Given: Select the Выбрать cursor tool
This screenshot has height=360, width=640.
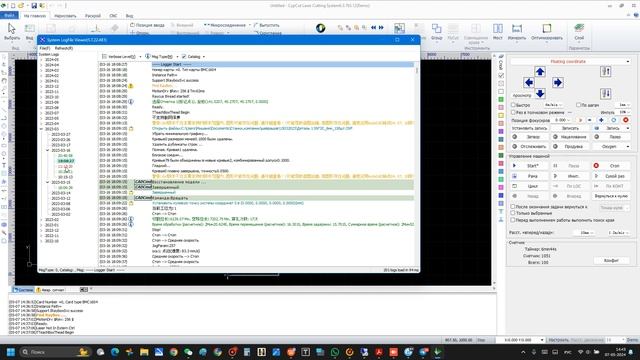Looking at the screenshot, I should (x=12, y=32).
